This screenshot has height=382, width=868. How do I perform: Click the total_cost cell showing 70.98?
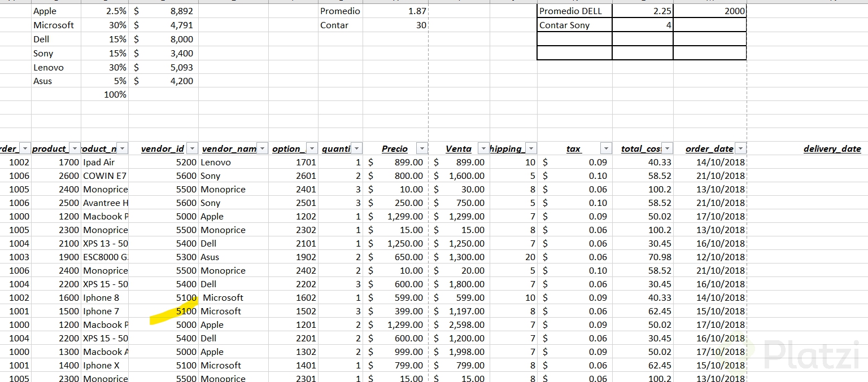[x=643, y=257]
